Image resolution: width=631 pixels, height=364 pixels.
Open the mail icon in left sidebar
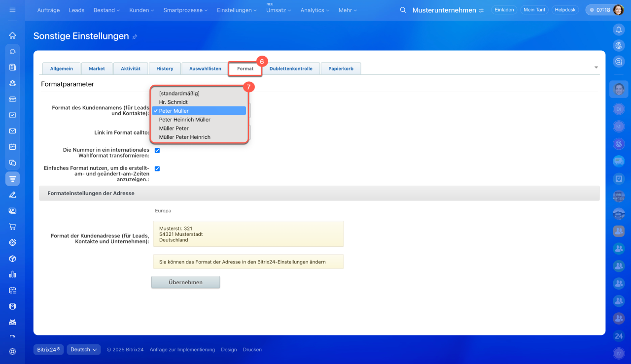pyautogui.click(x=12, y=131)
